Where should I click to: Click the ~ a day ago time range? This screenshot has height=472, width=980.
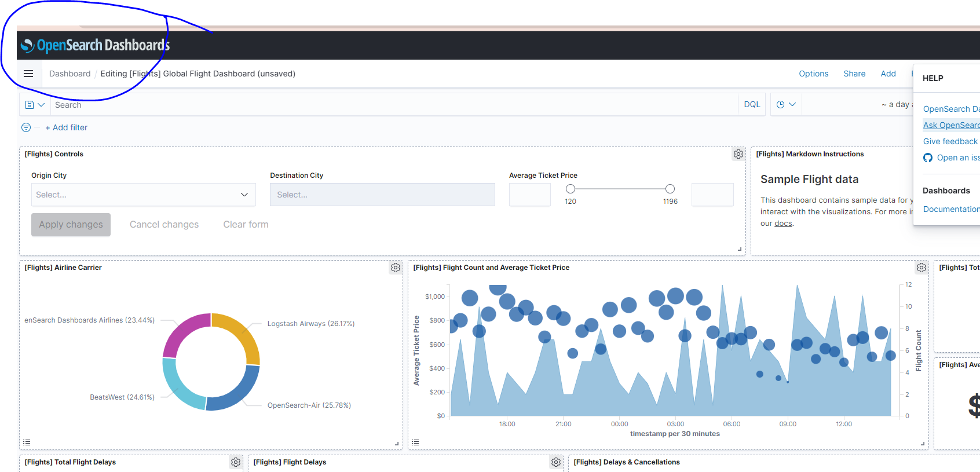coord(897,104)
